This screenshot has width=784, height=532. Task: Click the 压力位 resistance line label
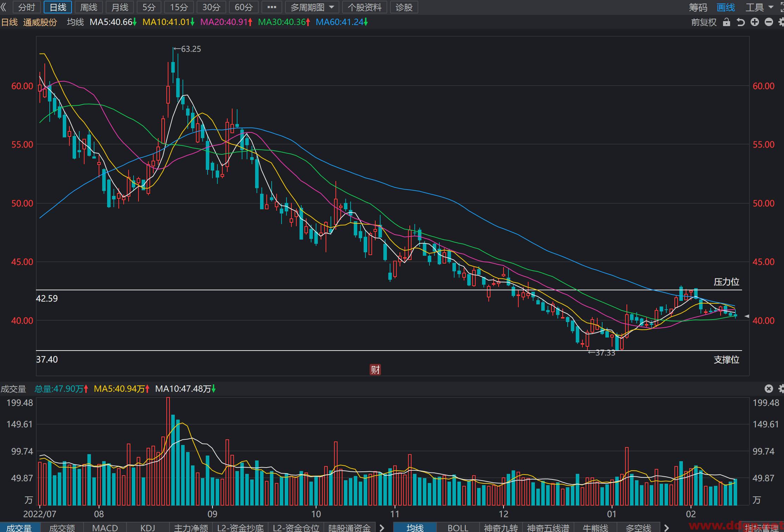[726, 282]
